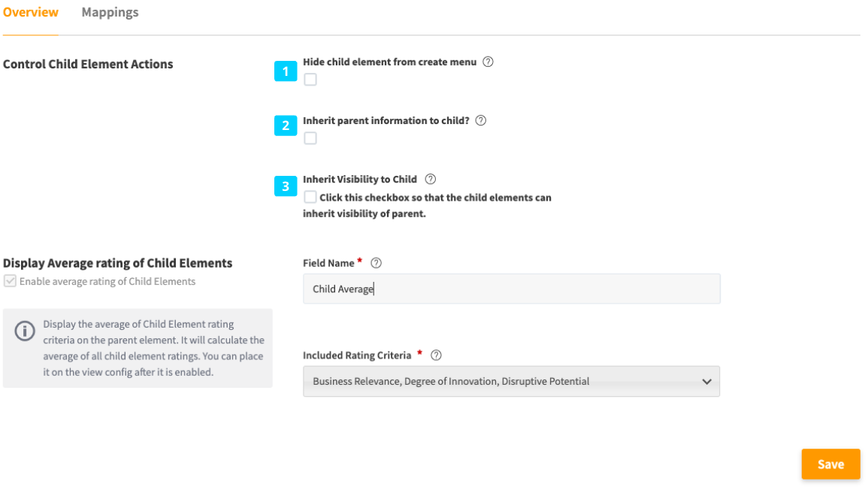Click the Display Average rating of Child Elements heading
Image resolution: width=868 pixels, height=487 pixels.
pos(118,263)
